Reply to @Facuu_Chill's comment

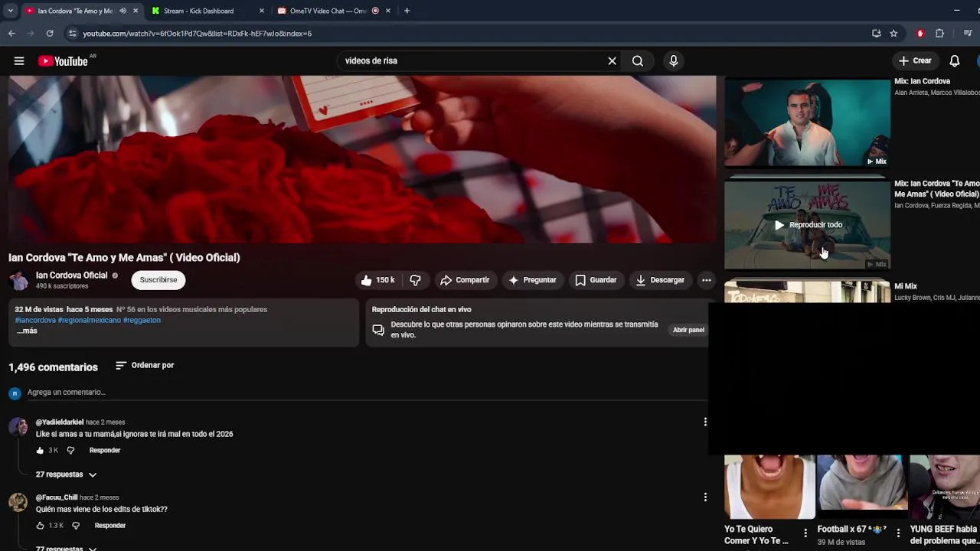click(x=110, y=526)
